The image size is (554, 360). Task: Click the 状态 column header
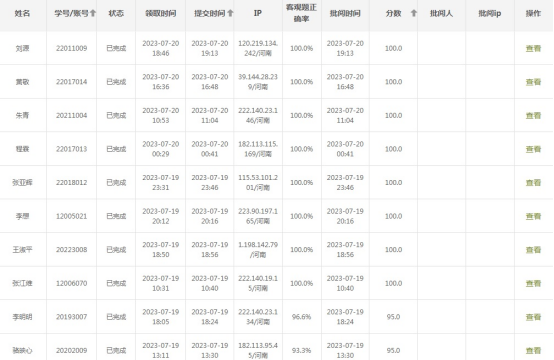[116, 13]
